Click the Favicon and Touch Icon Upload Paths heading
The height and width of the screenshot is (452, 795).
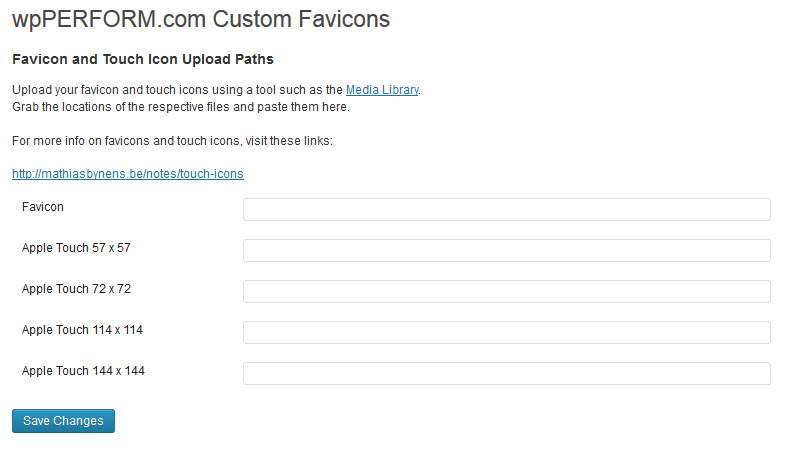click(143, 59)
